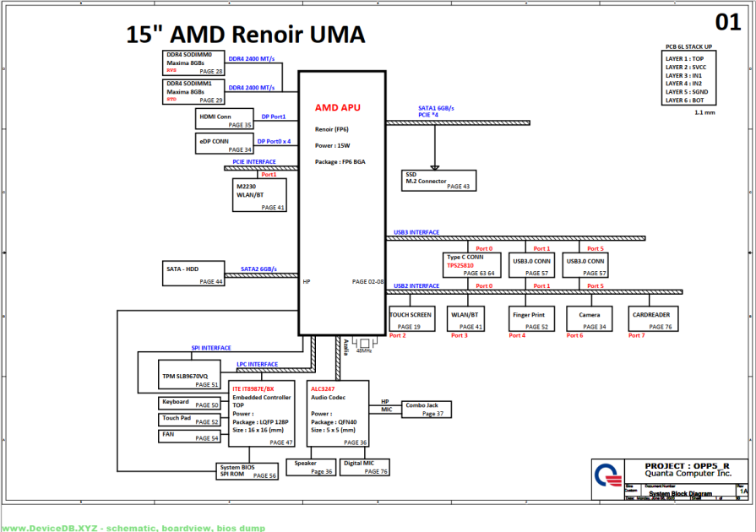Image resolution: width=756 pixels, height=532 pixels.
Task: Click the System BIOS SPI ROM box
Action: [247, 471]
